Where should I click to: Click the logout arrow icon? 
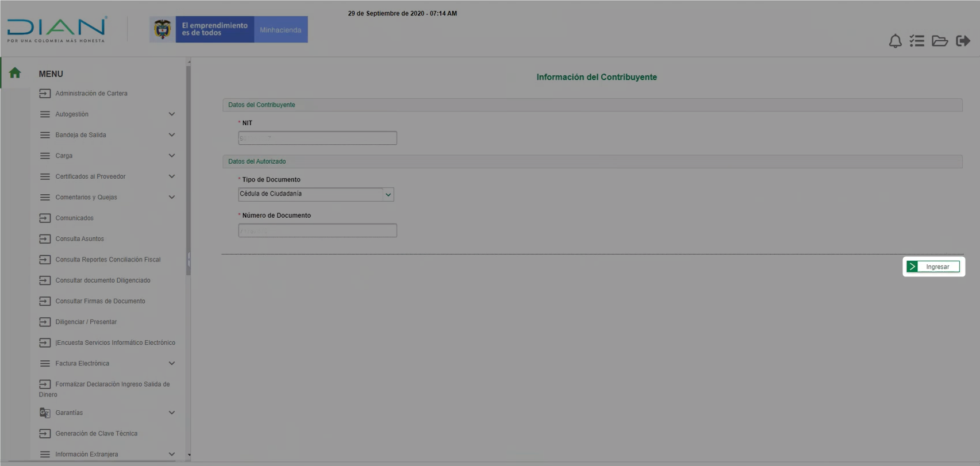[963, 41]
